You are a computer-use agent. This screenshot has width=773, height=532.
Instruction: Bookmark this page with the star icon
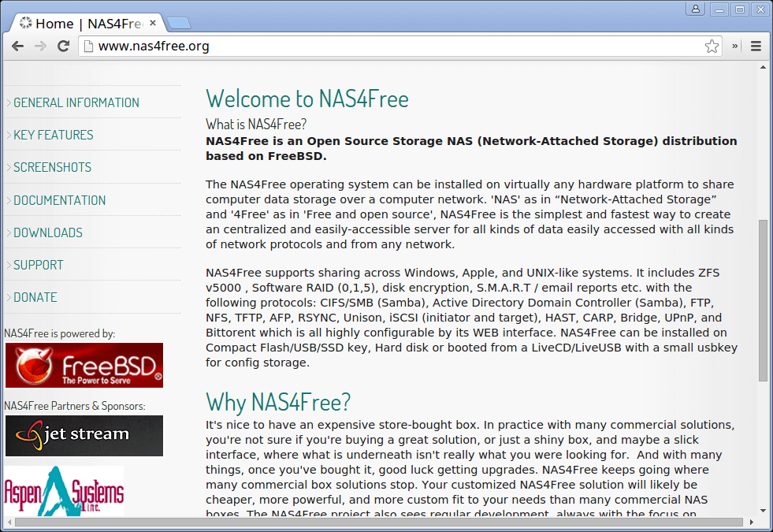pyautogui.click(x=712, y=47)
